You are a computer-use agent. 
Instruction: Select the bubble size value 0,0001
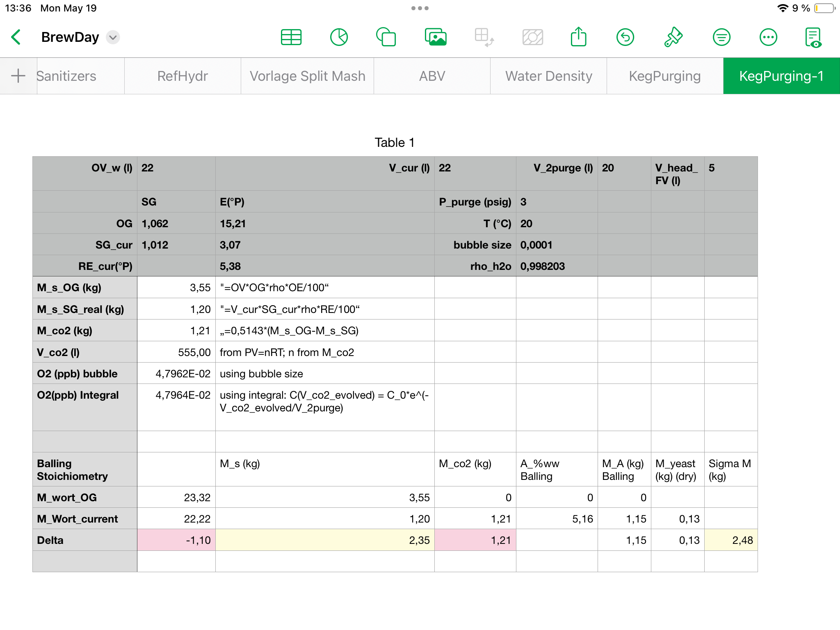(x=557, y=245)
